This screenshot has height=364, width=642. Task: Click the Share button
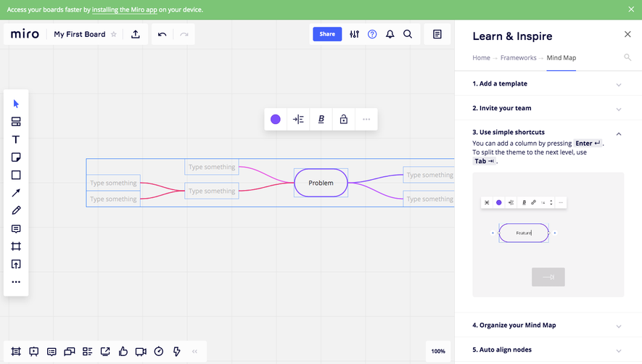pos(327,34)
